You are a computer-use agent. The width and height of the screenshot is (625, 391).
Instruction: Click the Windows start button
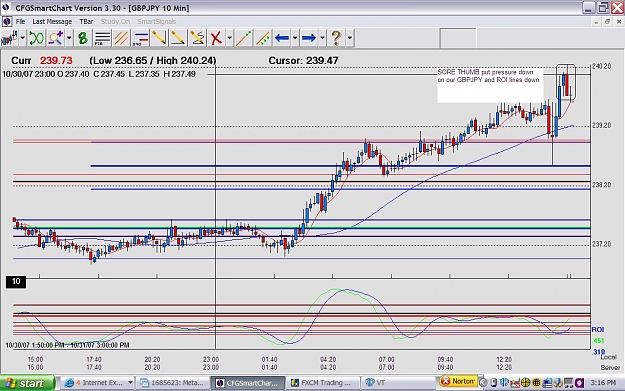click(x=27, y=383)
